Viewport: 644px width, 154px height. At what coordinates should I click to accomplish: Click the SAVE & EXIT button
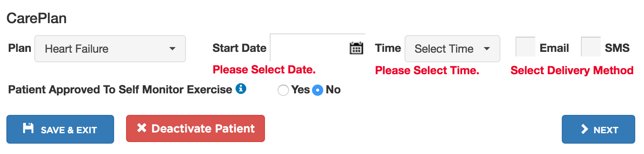(60, 129)
